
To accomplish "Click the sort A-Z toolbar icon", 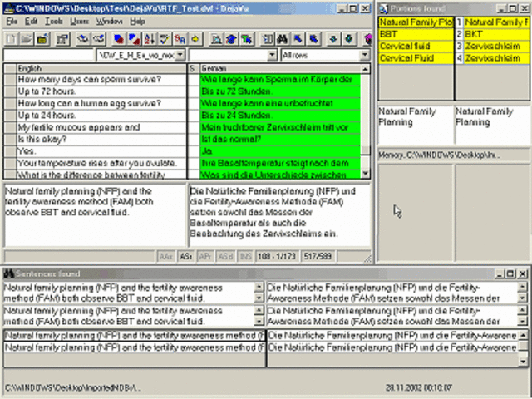I will [x=150, y=39].
